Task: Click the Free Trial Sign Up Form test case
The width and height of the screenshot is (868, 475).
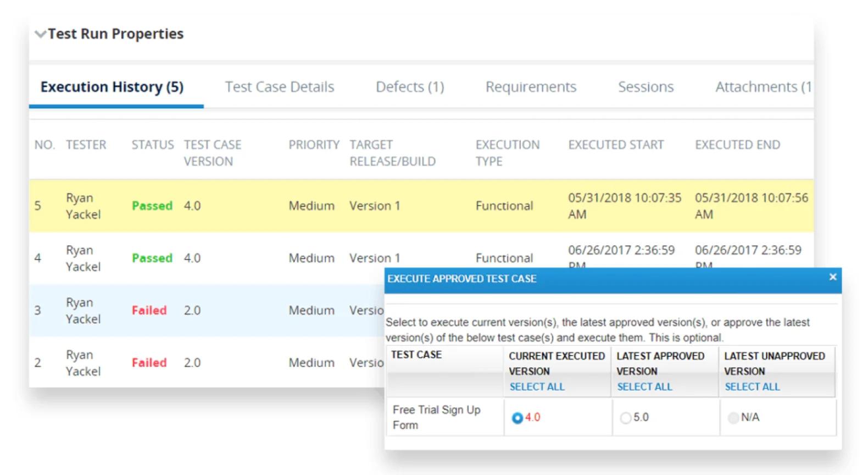Action: pyautogui.click(x=436, y=417)
